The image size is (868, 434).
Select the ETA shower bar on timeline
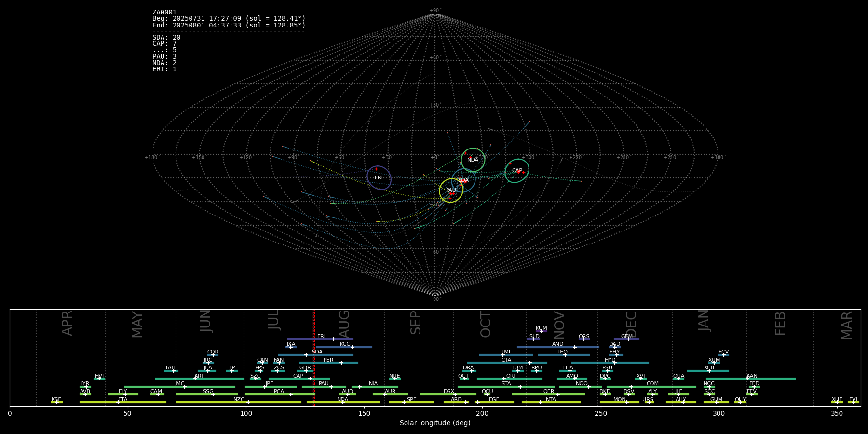[123, 402]
